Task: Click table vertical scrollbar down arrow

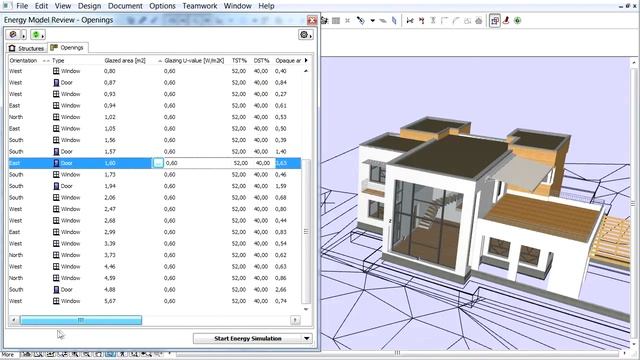Action: tap(306, 309)
